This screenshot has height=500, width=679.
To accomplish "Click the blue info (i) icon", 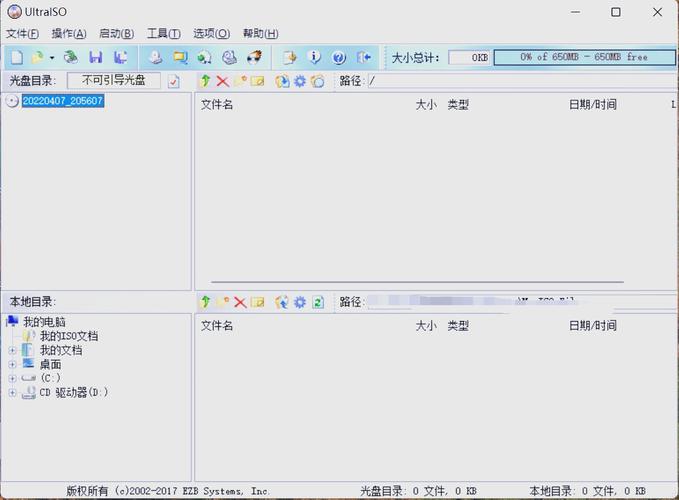I will coord(314,57).
